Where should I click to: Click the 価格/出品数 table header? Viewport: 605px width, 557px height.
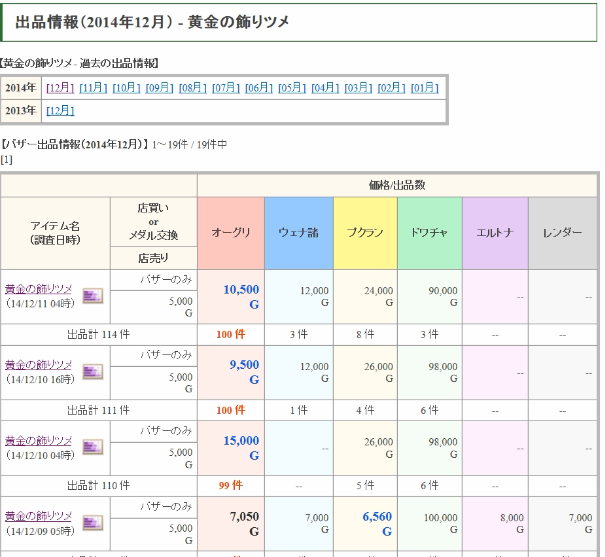(x=397, y=185)
